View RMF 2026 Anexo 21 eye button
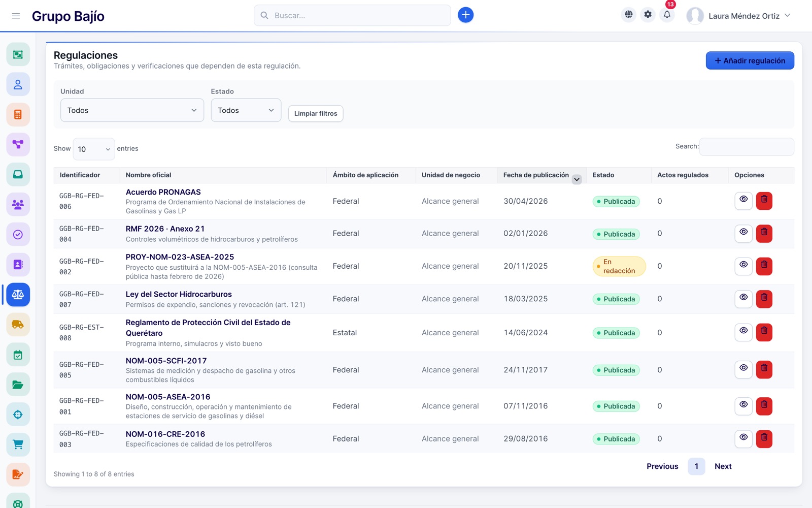This screenshot has width=812, height=508. (x=743, y=233)
